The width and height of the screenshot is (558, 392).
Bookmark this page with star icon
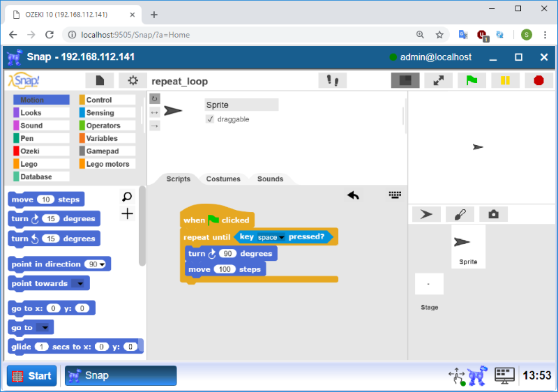439,34
